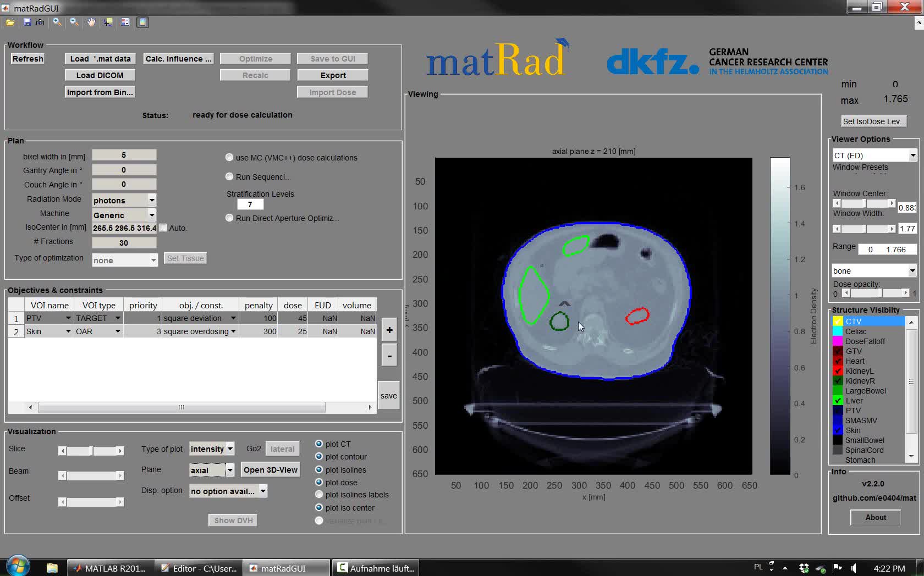
Task: Open the 3D View
Action: pyautogui.click(x=270, y=470)
